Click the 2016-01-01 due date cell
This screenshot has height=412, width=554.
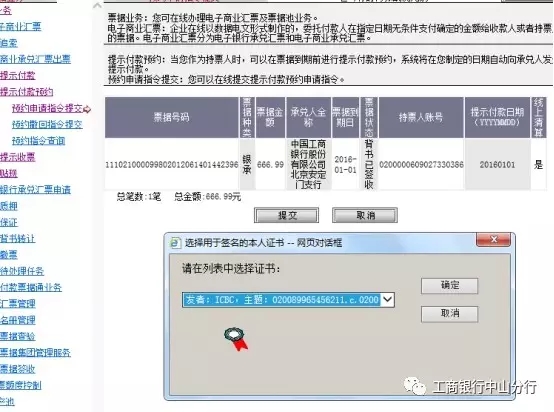346,165
